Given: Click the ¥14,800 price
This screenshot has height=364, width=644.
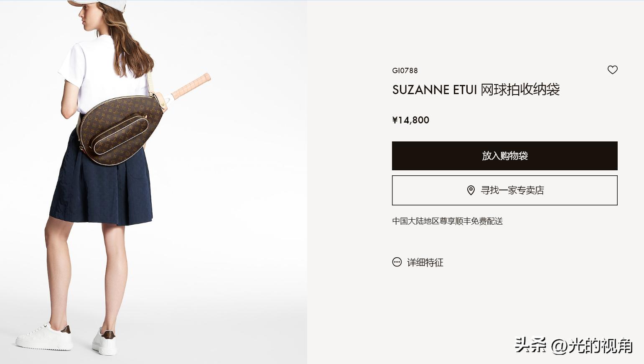Looking at the screenshot, I should point(410,120).
